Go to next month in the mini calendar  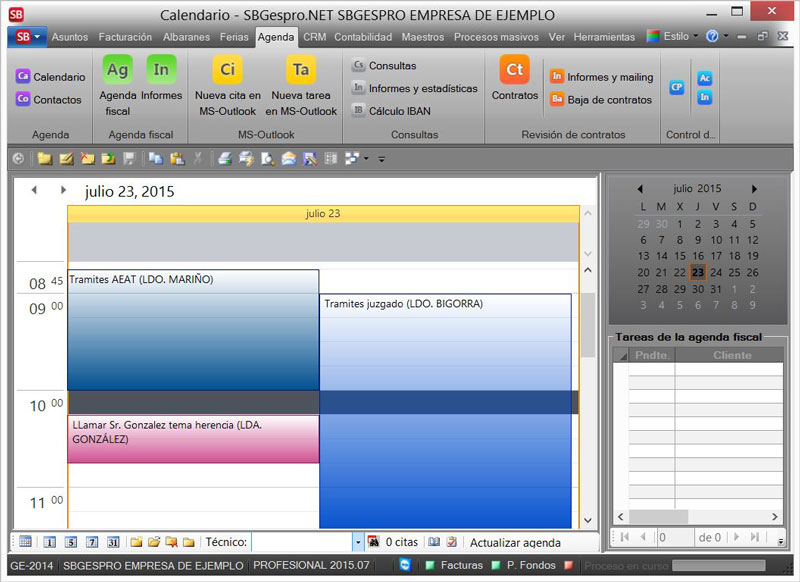tap(754, 189)
